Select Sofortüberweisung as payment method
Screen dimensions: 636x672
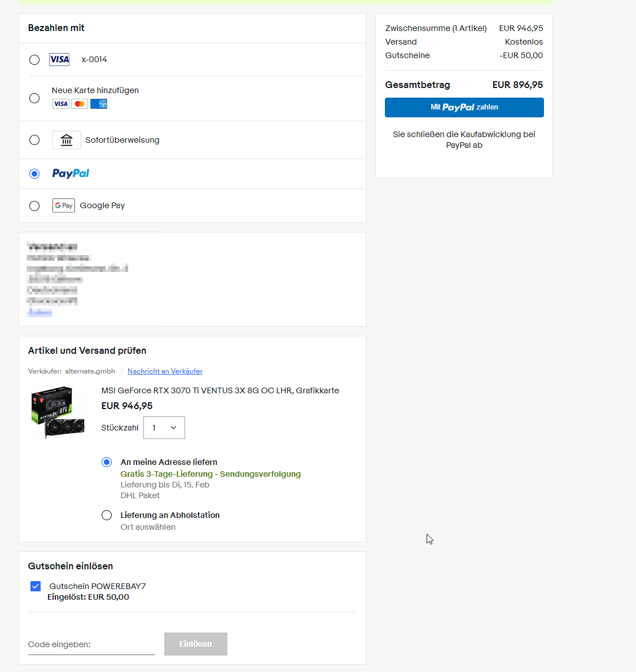34,140
